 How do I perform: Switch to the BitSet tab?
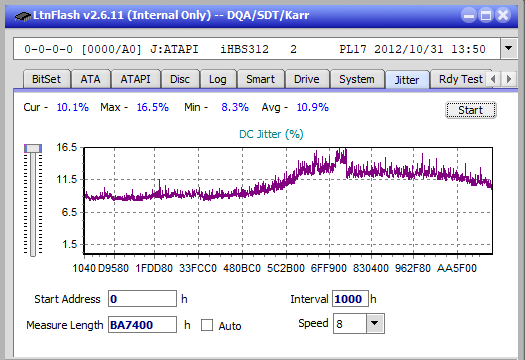pyautogui.click(x=47, y=79)
